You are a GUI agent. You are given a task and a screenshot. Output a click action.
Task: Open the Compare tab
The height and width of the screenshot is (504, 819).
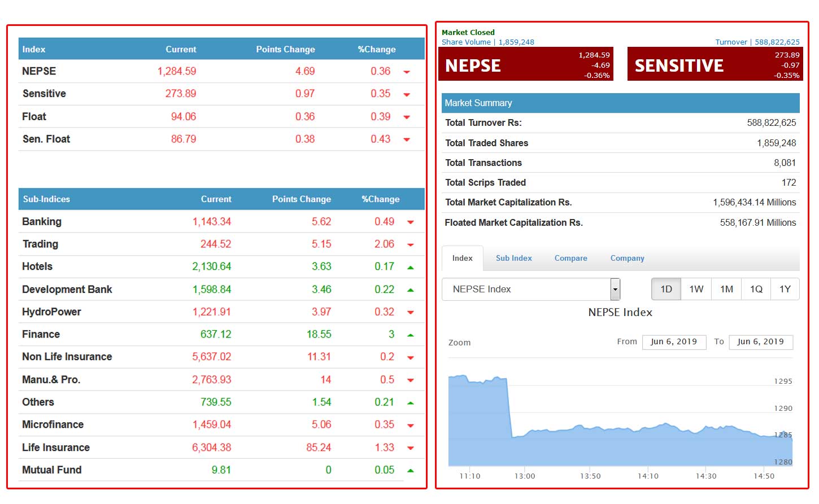coord(570,258)
